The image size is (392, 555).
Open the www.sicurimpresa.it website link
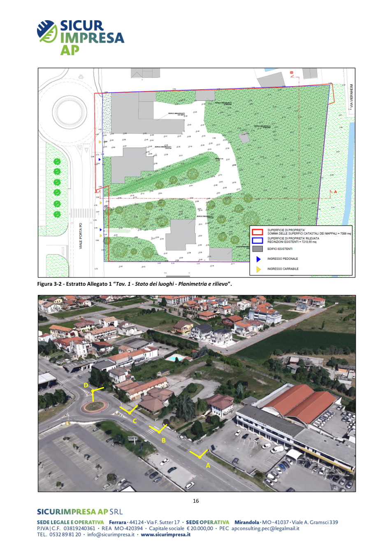[x=165, y=534]
